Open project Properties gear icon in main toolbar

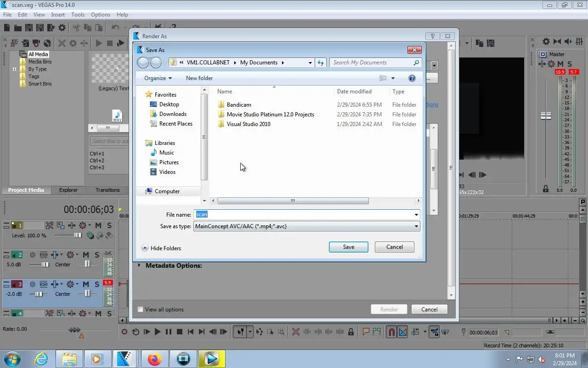tap(62, 28)
